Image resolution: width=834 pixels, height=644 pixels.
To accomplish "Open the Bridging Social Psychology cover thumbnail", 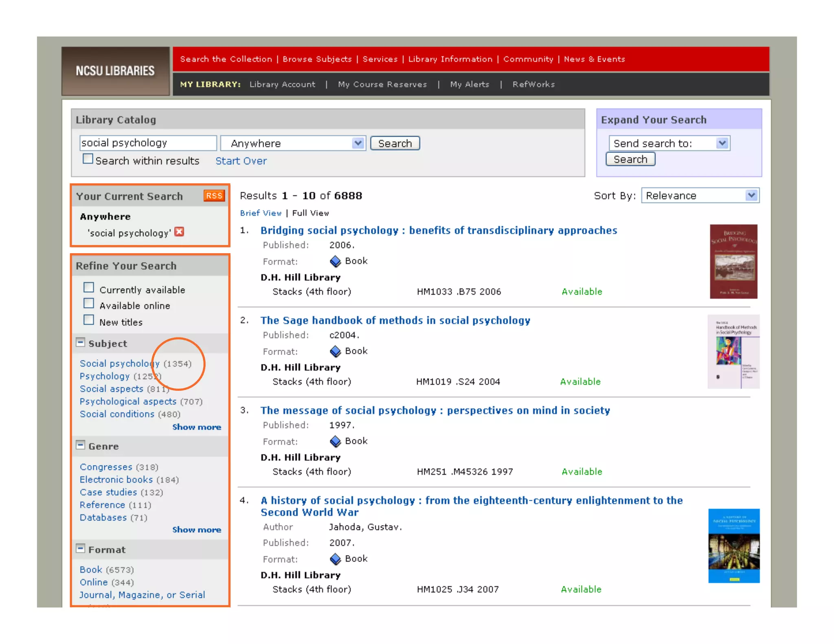I will point(733,261).
